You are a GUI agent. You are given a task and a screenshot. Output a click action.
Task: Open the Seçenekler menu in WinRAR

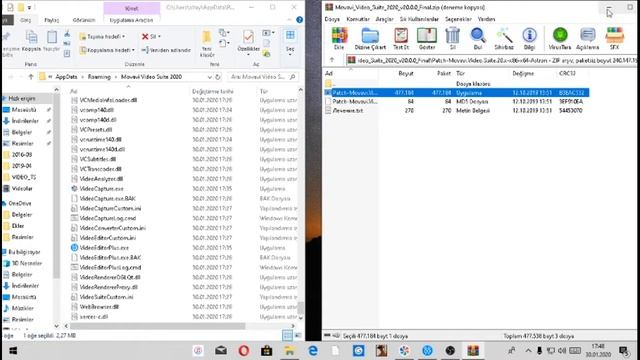click(x=458, y=19)
